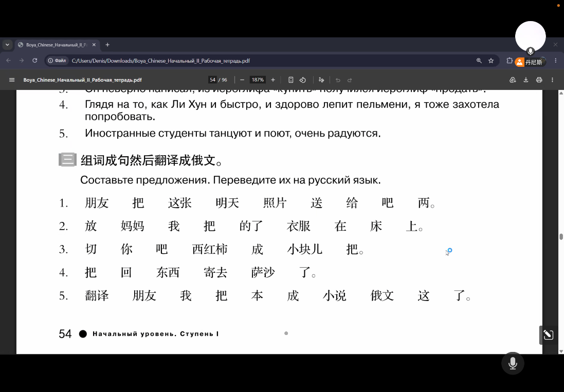Open the PDF sidebar menu (hamburger icon)

tap(12, 80)
